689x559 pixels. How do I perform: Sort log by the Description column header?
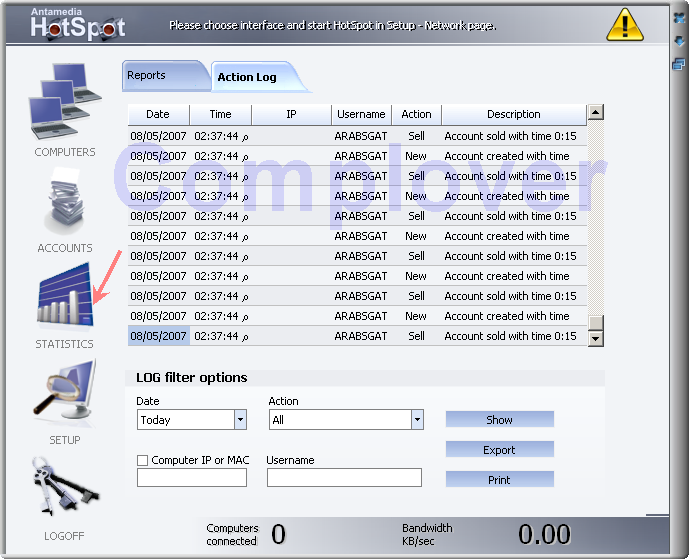pos(513,115)
